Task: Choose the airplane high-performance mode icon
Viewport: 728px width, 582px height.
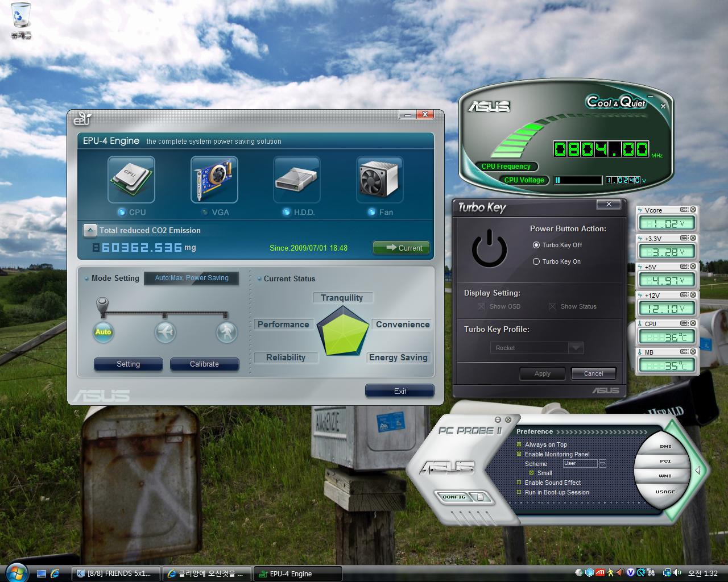Action: pyautogui.click(x=165, y=332)
